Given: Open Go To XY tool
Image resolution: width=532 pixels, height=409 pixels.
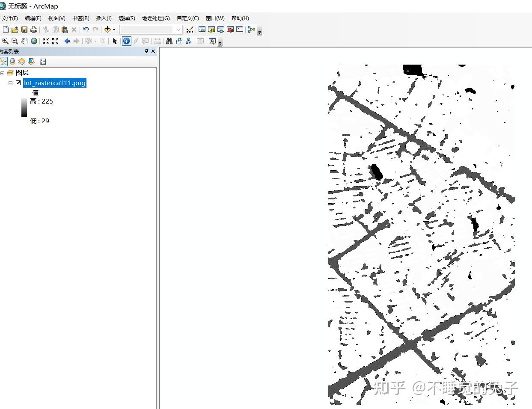Looking at the screenshot, I should click(188, 41).
